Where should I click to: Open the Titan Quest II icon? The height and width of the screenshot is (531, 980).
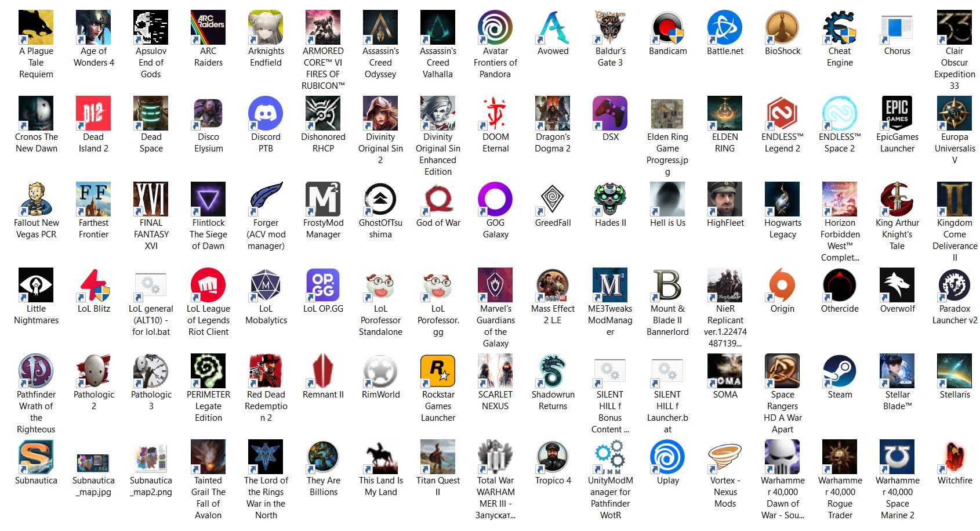tap(438, 457)
